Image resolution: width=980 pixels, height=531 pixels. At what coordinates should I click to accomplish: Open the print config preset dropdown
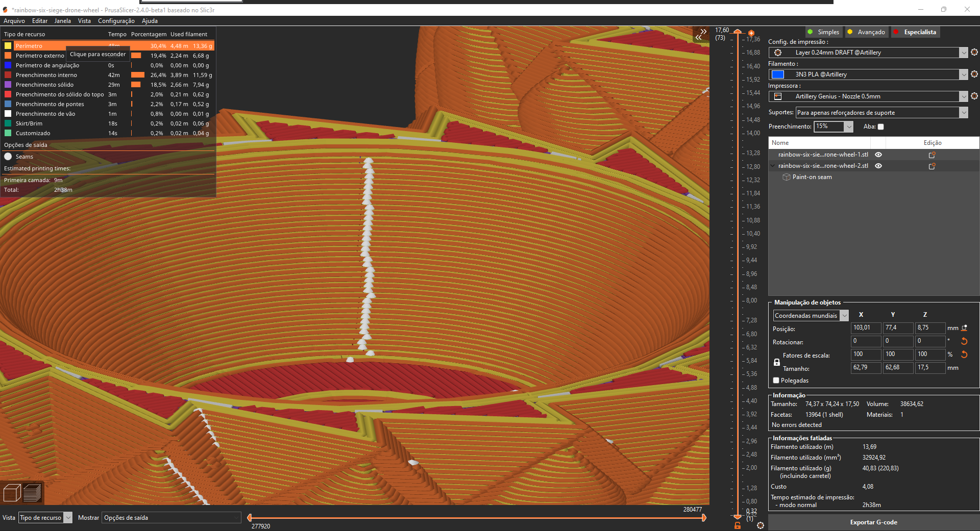[x=963, y=53]
